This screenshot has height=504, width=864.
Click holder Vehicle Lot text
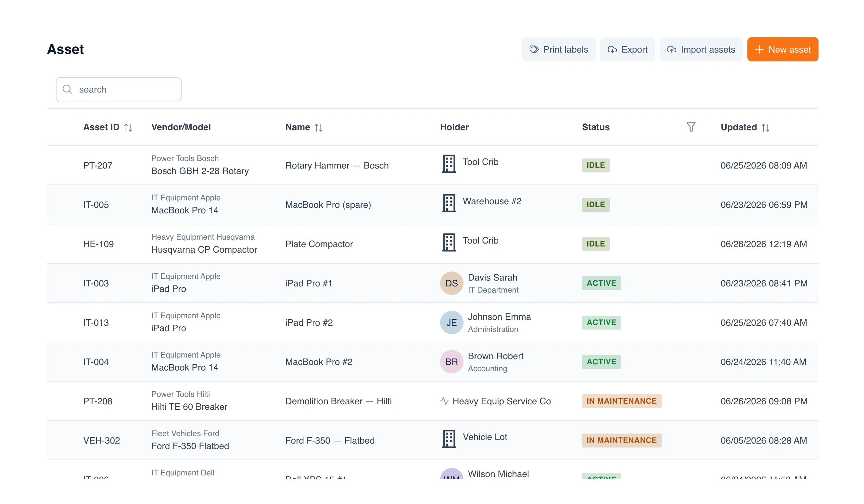tap(485, 437)
